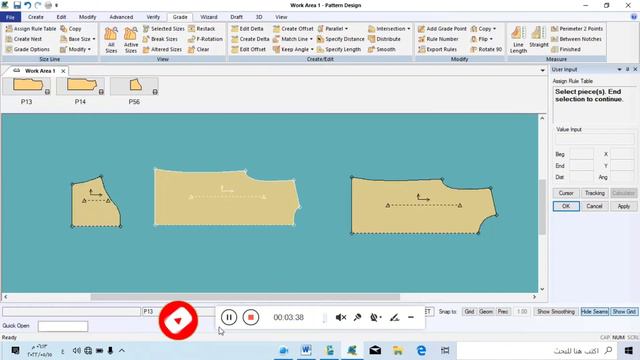Pause the screen recording
Image resolution: width=640 pixels, height=360 pixels.
[x=229, y=317]
